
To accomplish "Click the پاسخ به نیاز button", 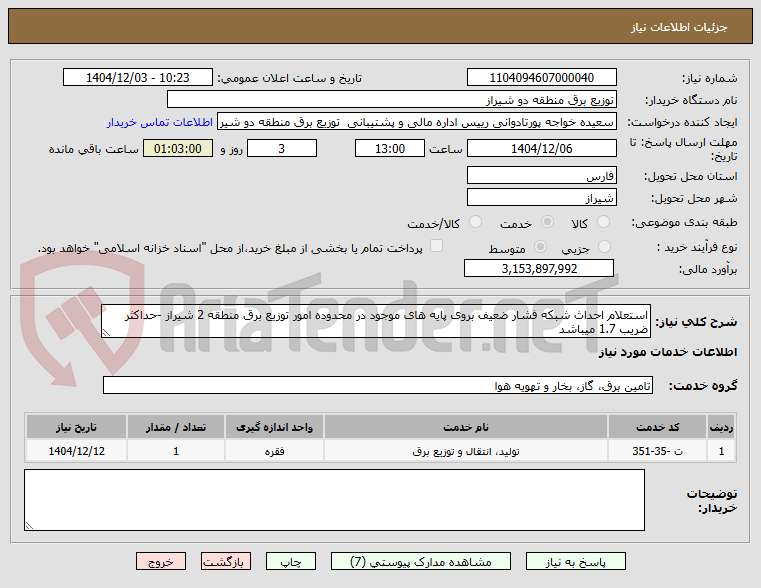I will 576,561.
